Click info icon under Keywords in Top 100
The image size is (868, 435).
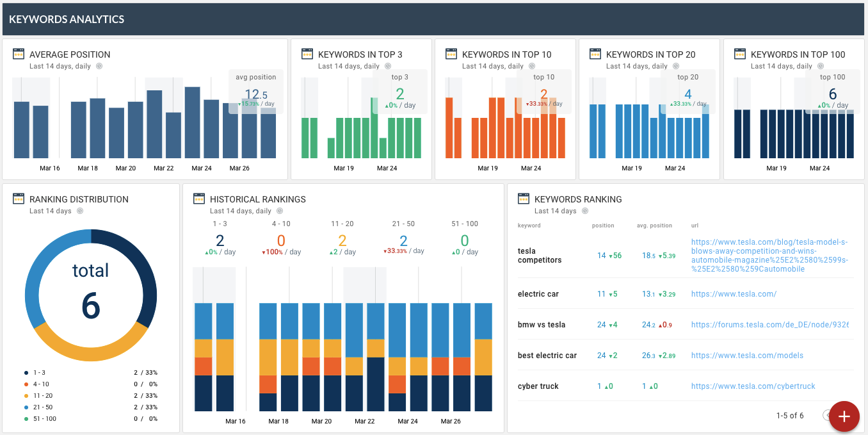click(821, 66)
